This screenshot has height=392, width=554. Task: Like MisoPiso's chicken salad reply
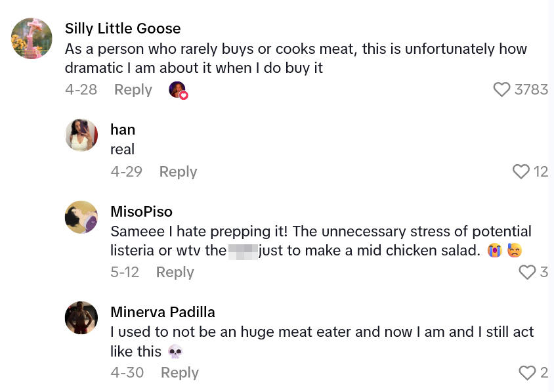pyautogui.click(x=527, y=272)
